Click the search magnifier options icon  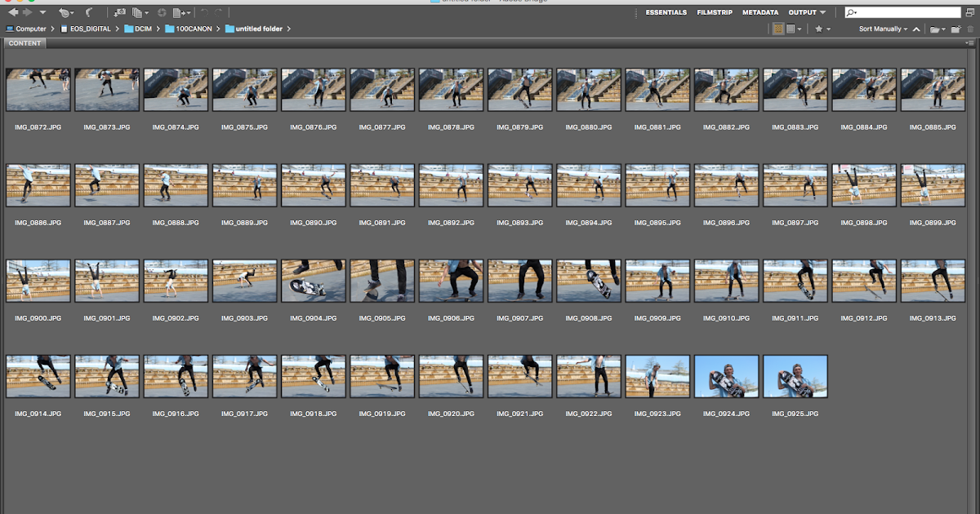coord(851,13)
